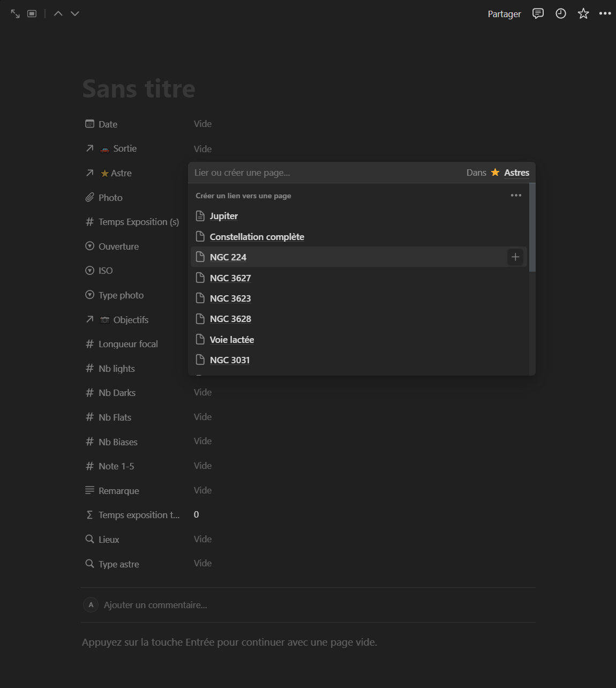
Task: Open link options three-dot menu
Action: click(516, 196)
